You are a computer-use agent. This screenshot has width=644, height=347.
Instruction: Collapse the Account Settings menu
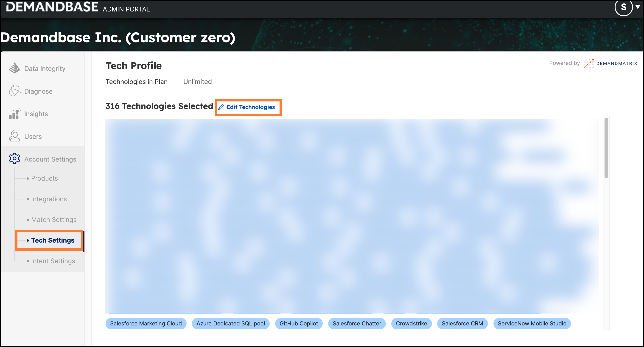click(x=50, y=159)
